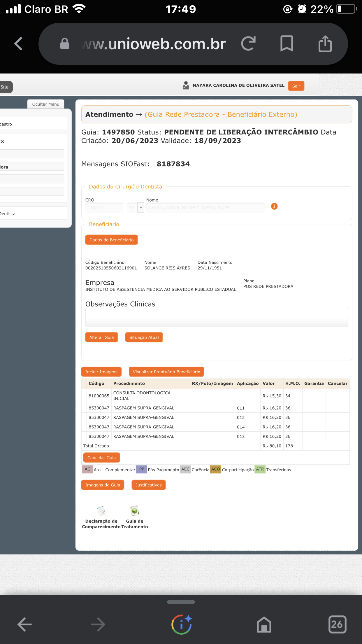Tap the Google assistant sparkle icon

coord(182,624)
